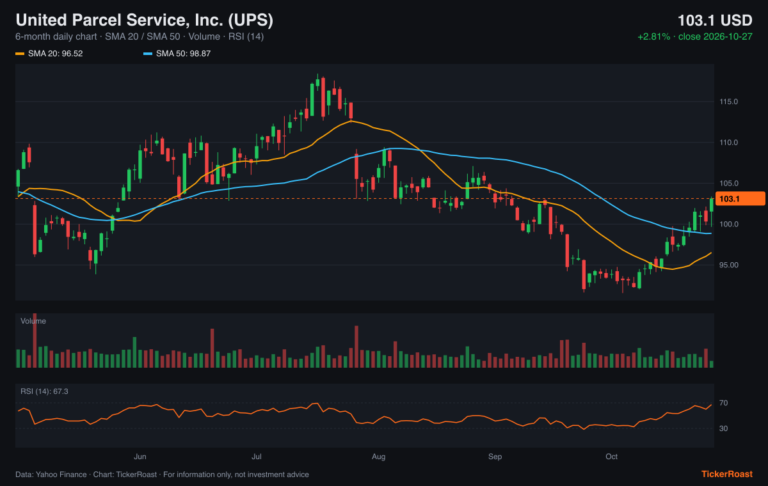The width and height of the screenshot is (768, 486).
Task: Click the SMA 50: 98.87 legend label
Action: 183,53
